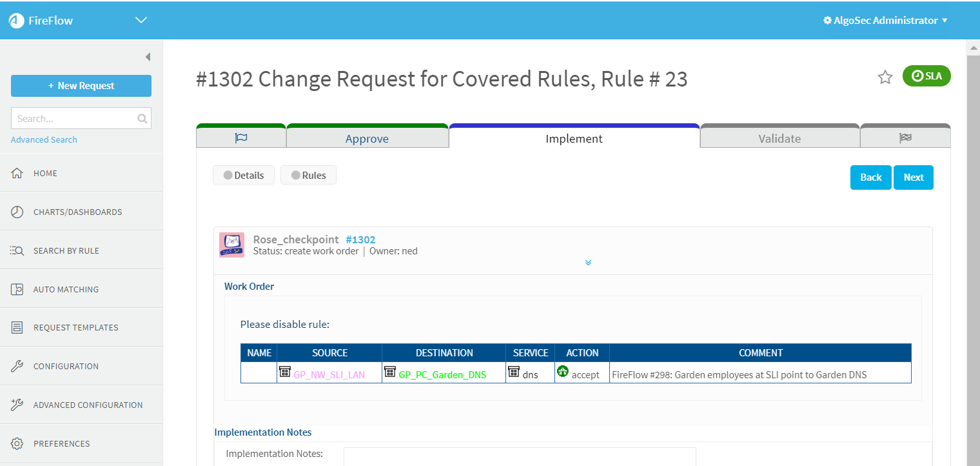Click the Rose_checkpoint device thumbnail
The width and height of the screenshot is (980, 466).
click(231, 245)
